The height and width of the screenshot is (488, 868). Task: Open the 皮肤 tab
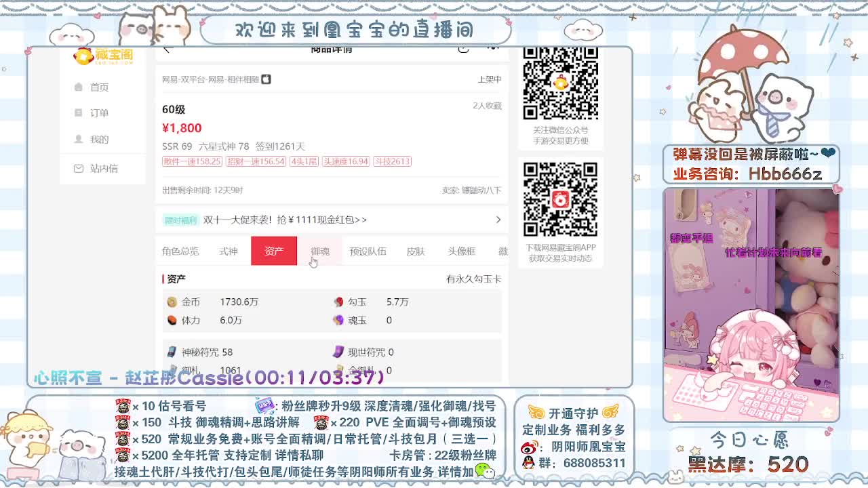tap(416, 251)
